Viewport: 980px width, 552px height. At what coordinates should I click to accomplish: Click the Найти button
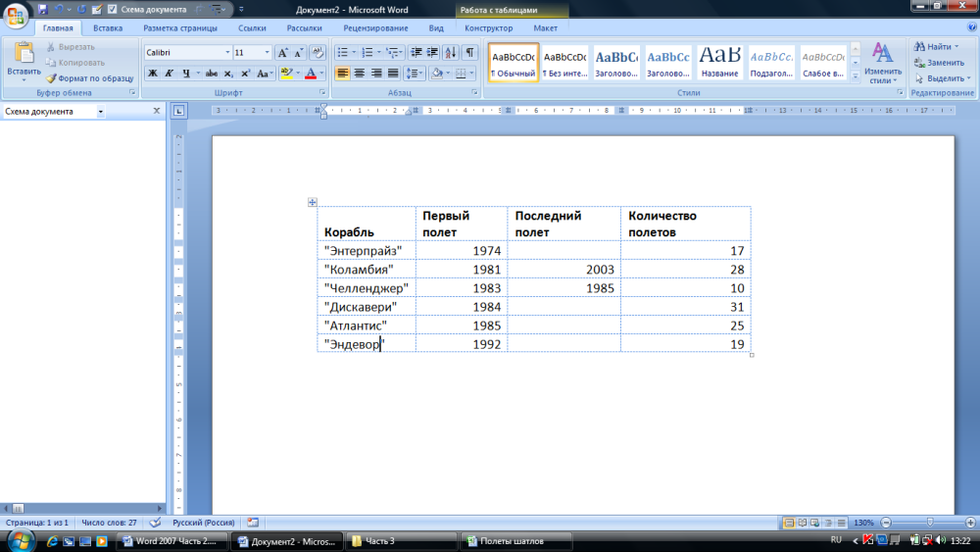pyautogui.click(x=936, y=46)
